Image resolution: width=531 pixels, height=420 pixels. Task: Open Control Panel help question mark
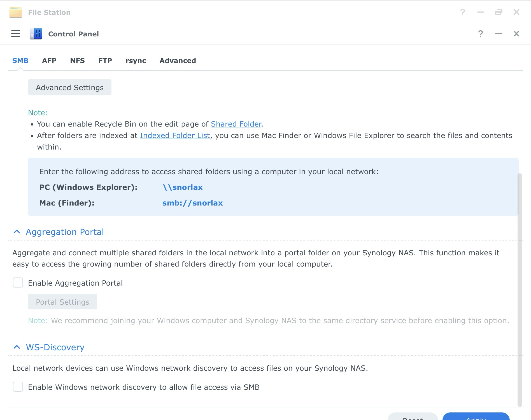[481, 34]
